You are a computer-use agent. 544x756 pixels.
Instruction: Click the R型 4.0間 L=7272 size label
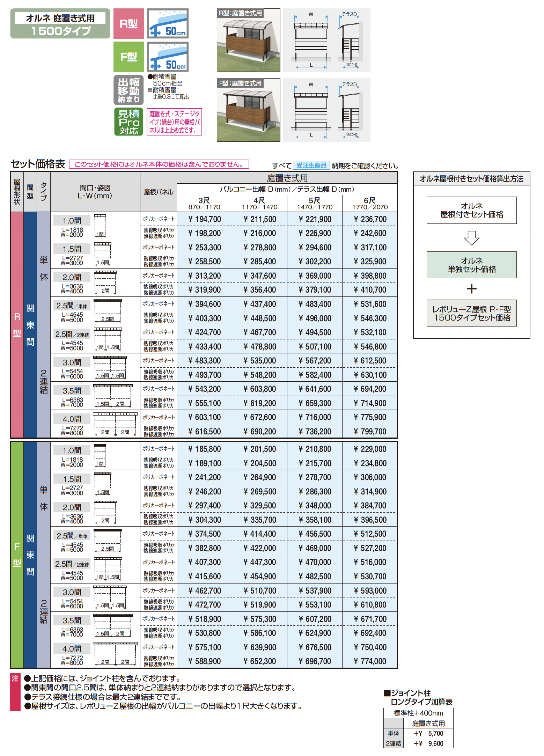click(72, 424)
